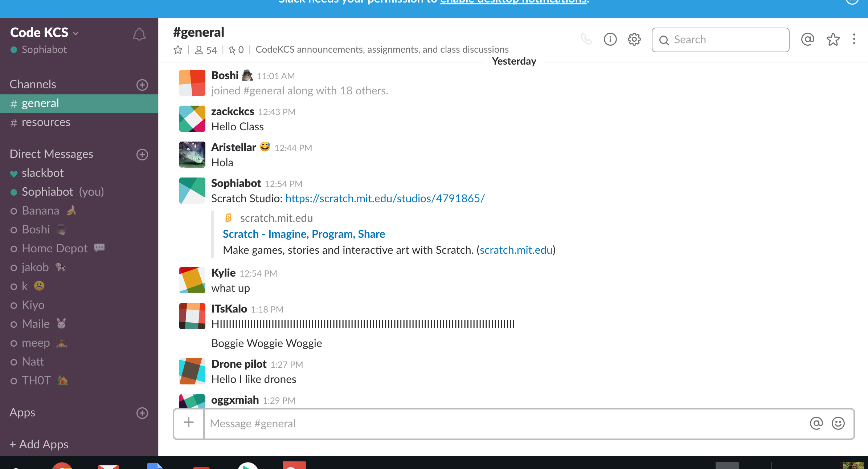868x469 pixels.
Task: Click the notifications bell icon
Action: click(139, 34)
